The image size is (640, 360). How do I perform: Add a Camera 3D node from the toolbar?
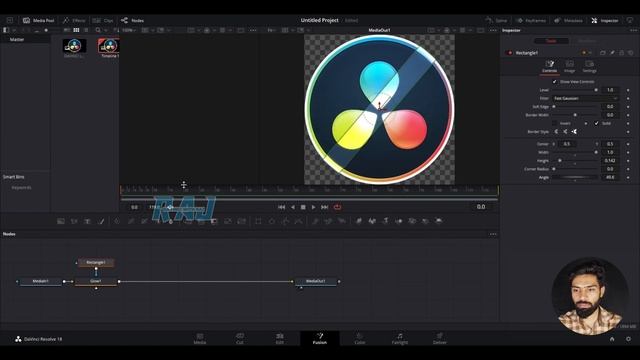coord(412,221)
